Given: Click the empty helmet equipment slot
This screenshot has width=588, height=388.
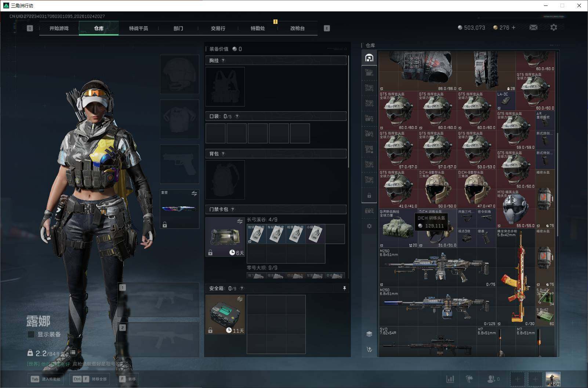Looking at the screenshot, I should pos(179,75).
